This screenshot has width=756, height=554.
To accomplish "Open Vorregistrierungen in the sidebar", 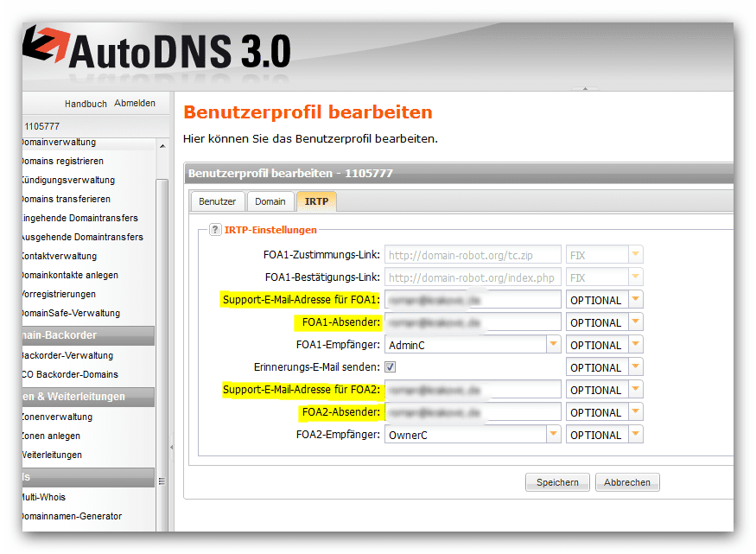I will pyautogui.click(x=59, y=294).
